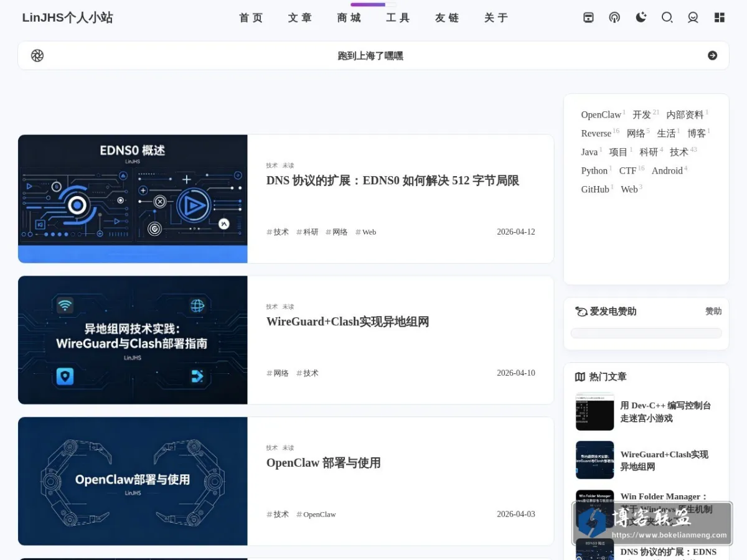The image size is (747, 560).
Task: Open search with the magnifier icon
Action: [667, 17]
